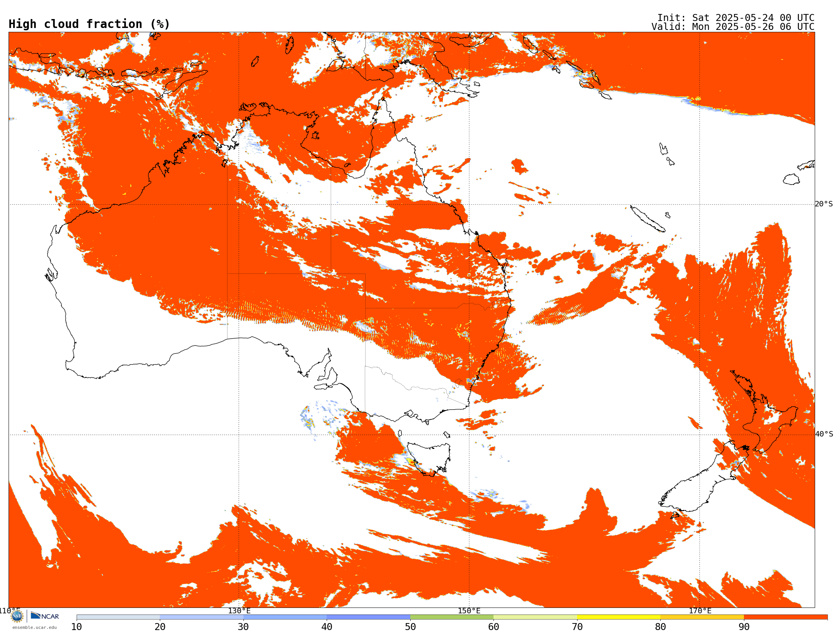Click the 10-20 pale gray colorbar segment
Image resolution: width=840 pixels, height=632 pixels.
point(118,617)
